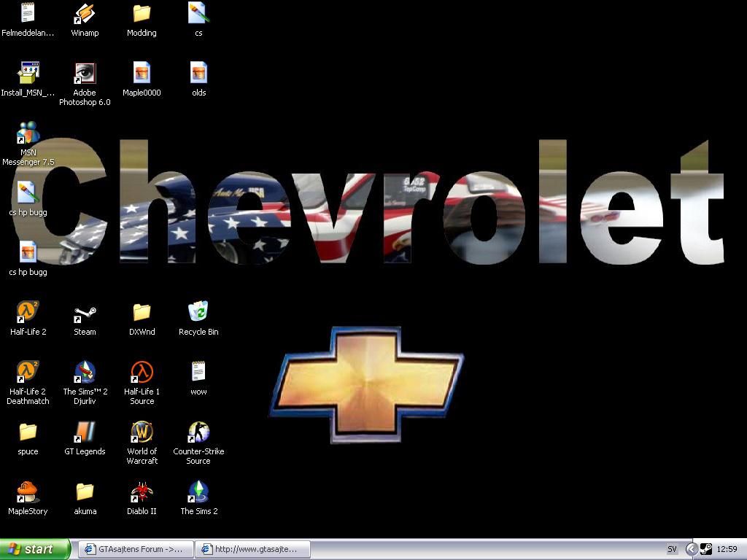Select the wow text file
Screen dimensions: 747x560
coord(198,372)
